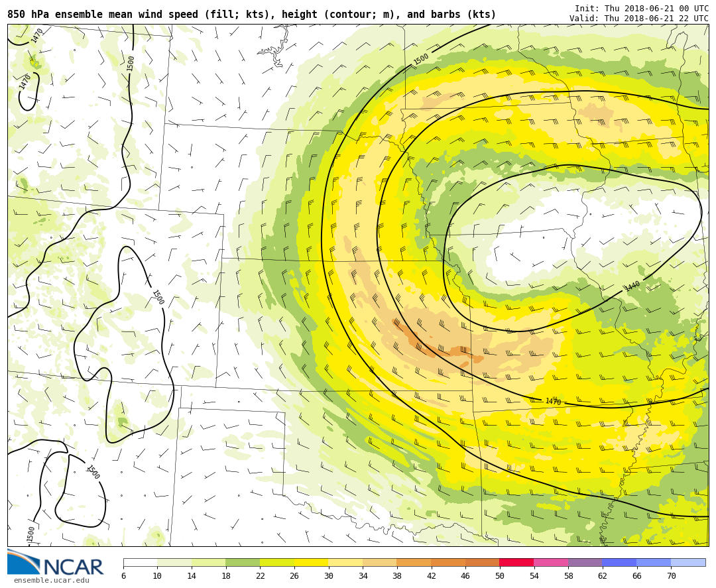Viewport: 716px width, 588px height.
Task: Click the colorbar tick label 62
Action: pyautogui.click(x=603, y=575)
